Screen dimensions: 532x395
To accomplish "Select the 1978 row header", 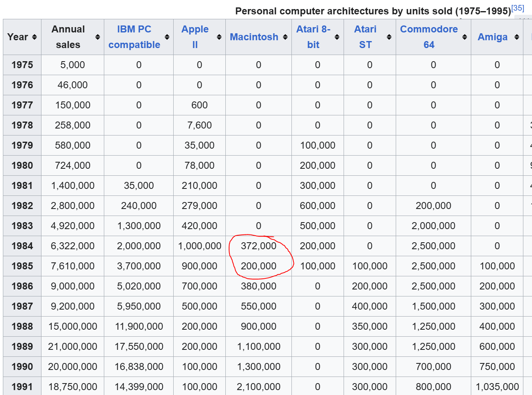I will [22, 125].
